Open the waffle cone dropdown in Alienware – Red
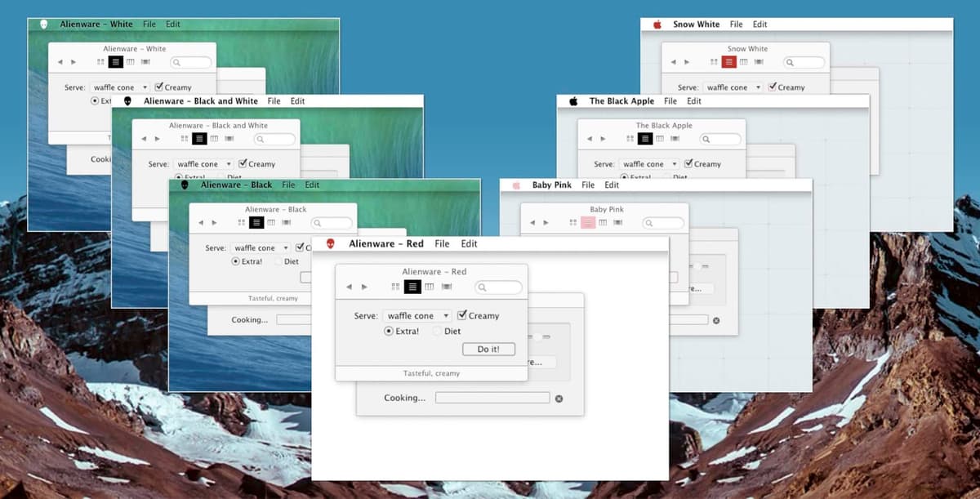The height and width of the screenshot is (499, 980). (x=417, y=316)
